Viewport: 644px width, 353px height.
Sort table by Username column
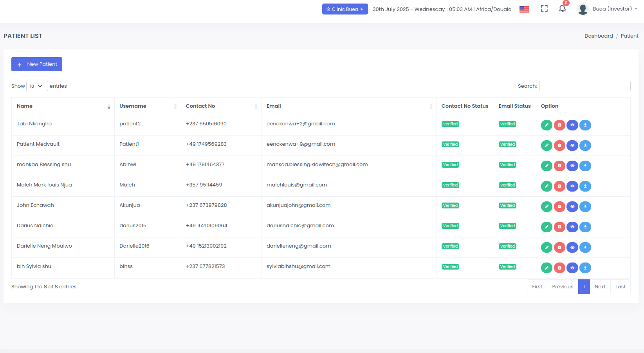click(148, 106)
